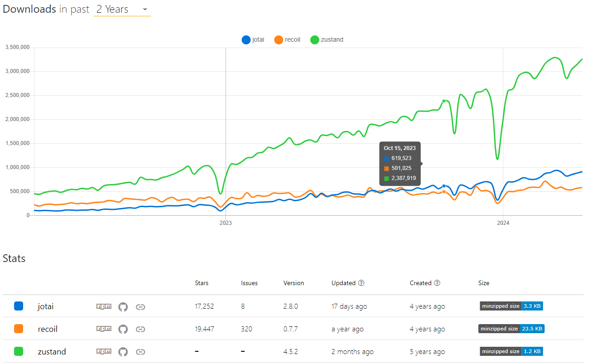The height and width of the screenshot is (364, 590).
Task: Click the 3,500,000 y-axis label
Action: tap(17, 47)
